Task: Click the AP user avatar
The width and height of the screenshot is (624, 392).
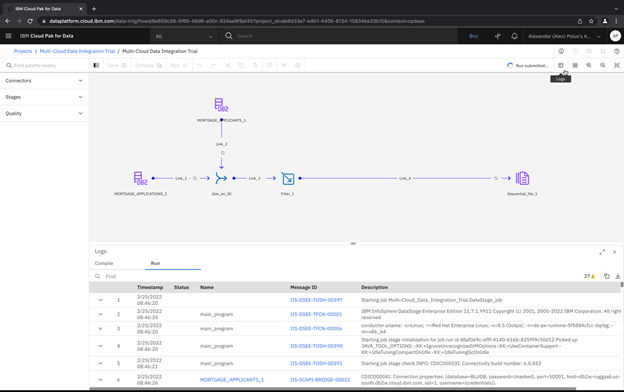Action: (x=615, y=36)
